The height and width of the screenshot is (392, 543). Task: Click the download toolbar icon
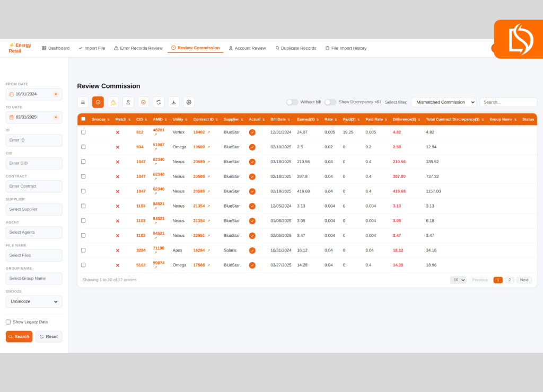pyautogui.click(x=173, y=102)
